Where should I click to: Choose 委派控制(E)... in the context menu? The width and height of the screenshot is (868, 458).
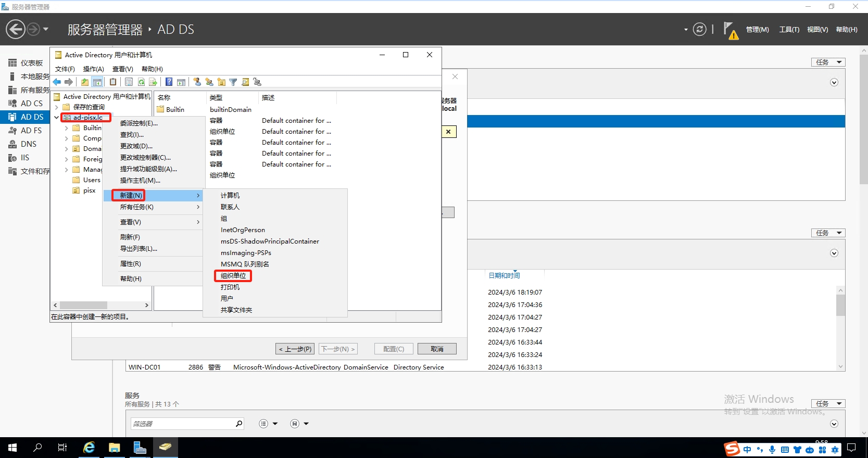(139, 123)
